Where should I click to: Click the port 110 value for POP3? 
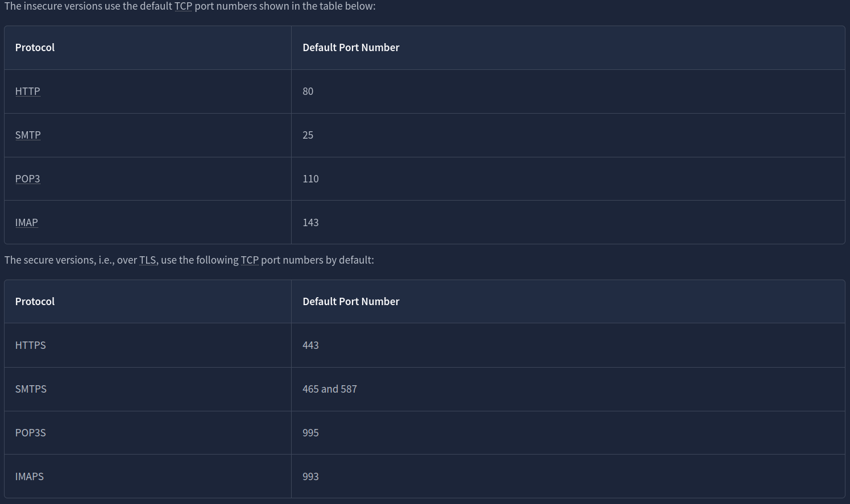click(x=310, y=179)
